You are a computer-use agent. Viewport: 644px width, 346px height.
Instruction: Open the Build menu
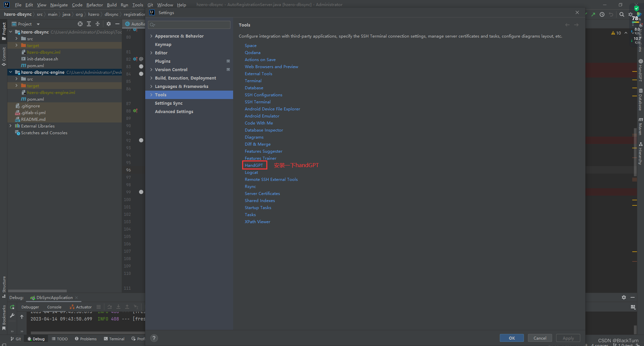112,5
